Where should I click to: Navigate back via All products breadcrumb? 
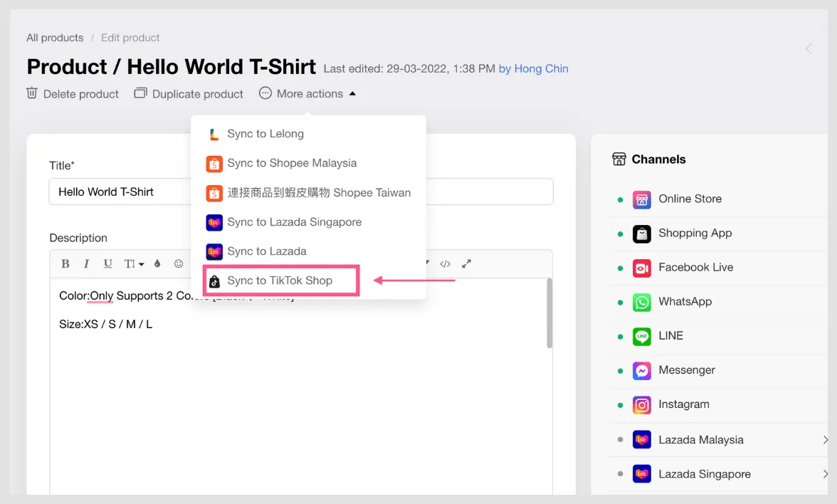[x=54, y=38]
